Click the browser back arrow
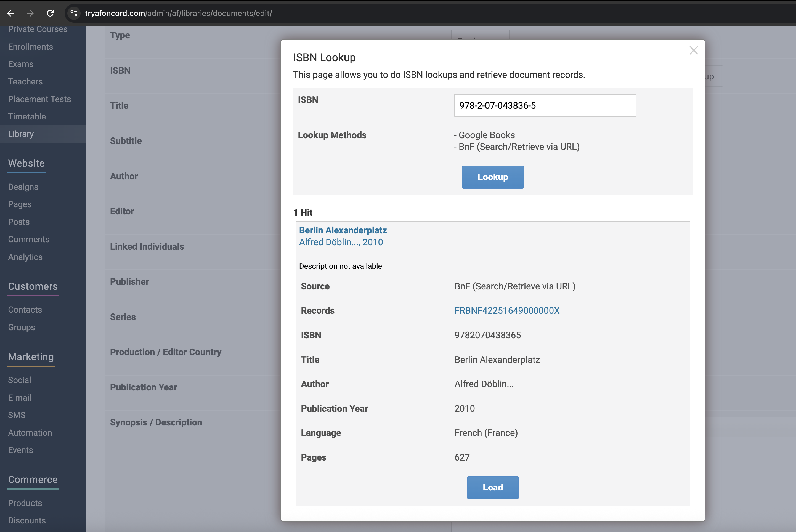Viewport: 796px width, 532px height. click(x=10, y=13)
